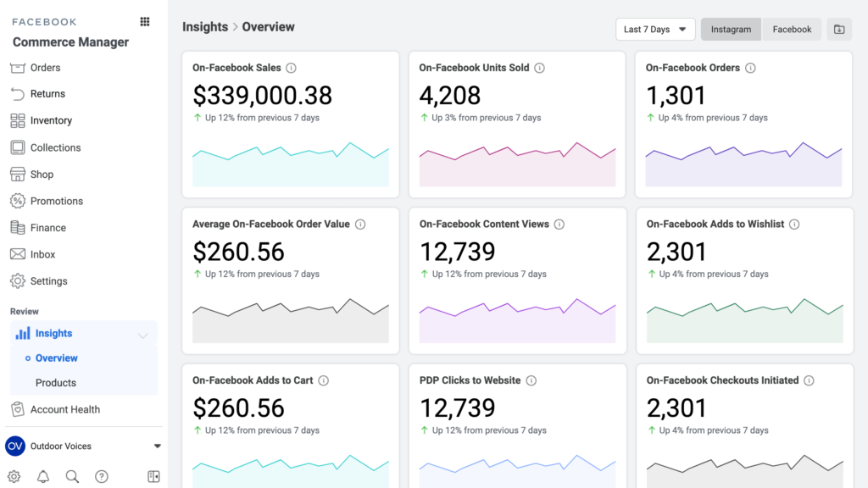Viewport: 868px width, 488px height.
Task: Click the search magnifier icon in sidebar footer
Action: 72,476
